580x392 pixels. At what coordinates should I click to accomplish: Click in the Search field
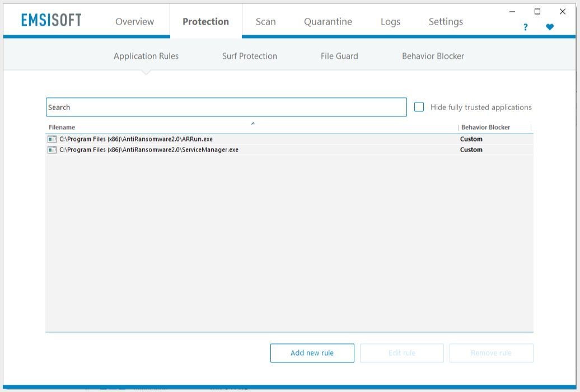coord(226,107)
